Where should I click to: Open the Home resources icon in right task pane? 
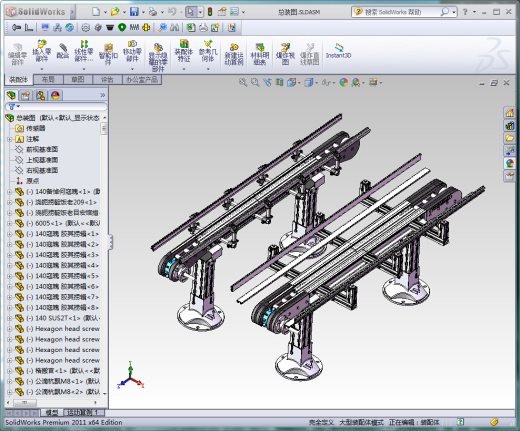click(509, 113)
